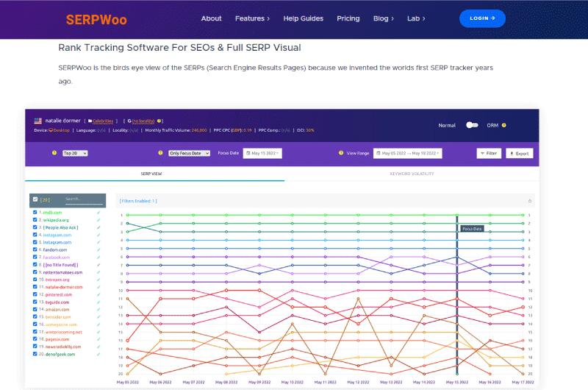The image size is (588, 390).
Task: Click the help icon next to ORM
Action: [504, 125]
